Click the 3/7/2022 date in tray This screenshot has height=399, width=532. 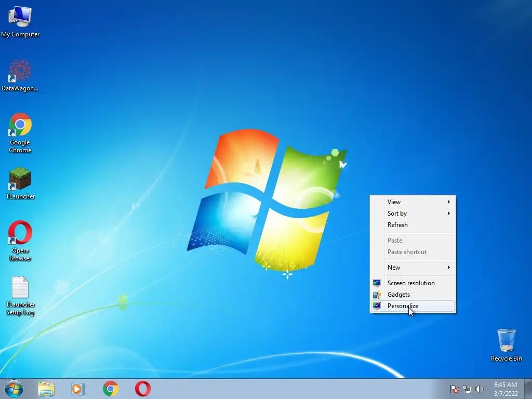pos(506,394)
